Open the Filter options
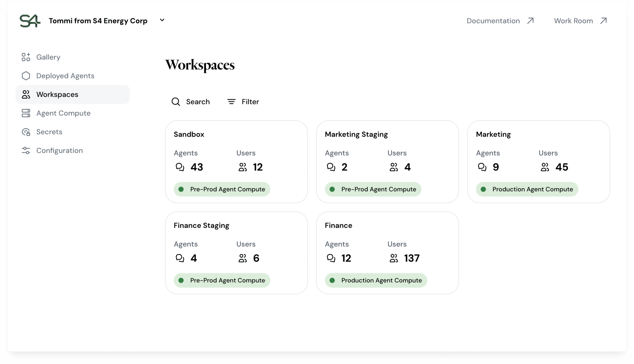Viewport: 634px width, 364px height. pos(243,102)
